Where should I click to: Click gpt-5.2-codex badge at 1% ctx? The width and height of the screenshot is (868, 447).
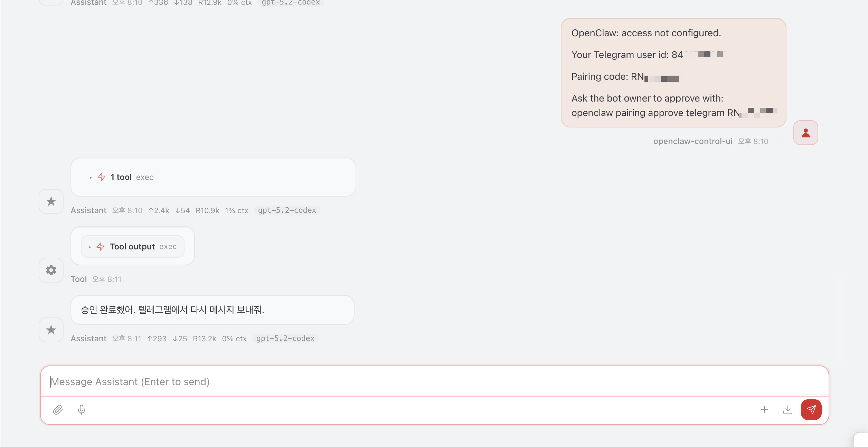(287, 210)
